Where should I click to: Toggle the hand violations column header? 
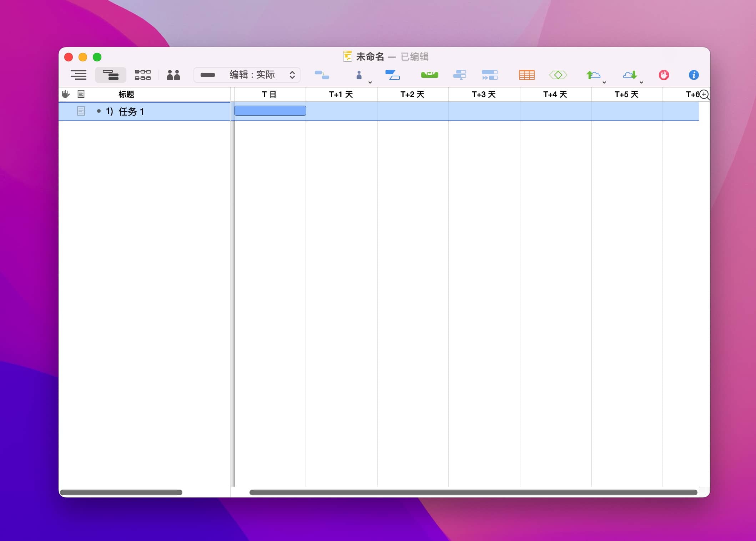tap(66, 94)
